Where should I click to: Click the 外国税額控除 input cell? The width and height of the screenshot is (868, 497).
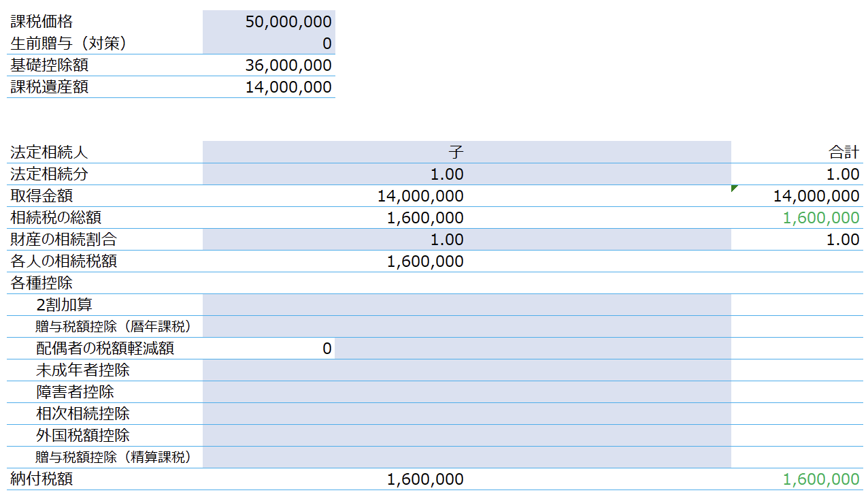[x=467, y=436]
